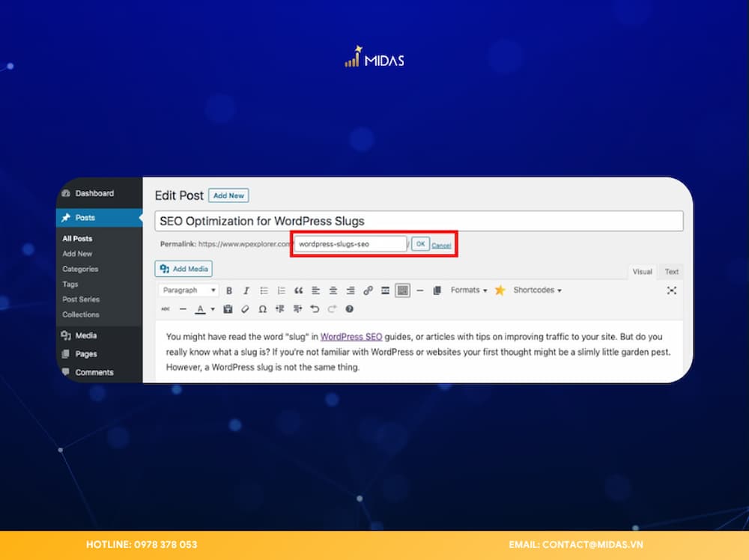
Task: Undo the last edit
Action: pos(315,309)
